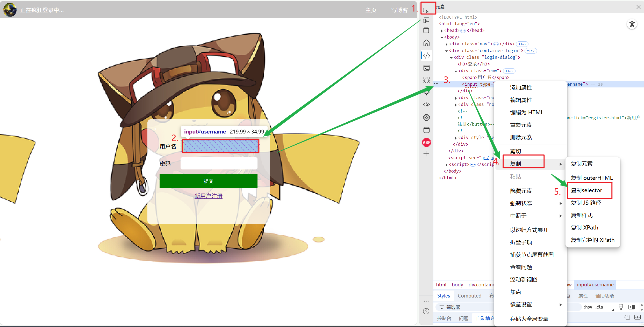This screenshot has height=327, width=644.
Task: Click the ABP Adblock Plus icon
Action: pos(426,142)
